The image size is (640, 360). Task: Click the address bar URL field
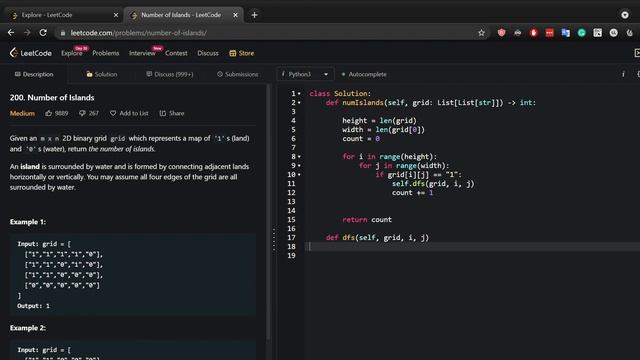click(269, 33)
